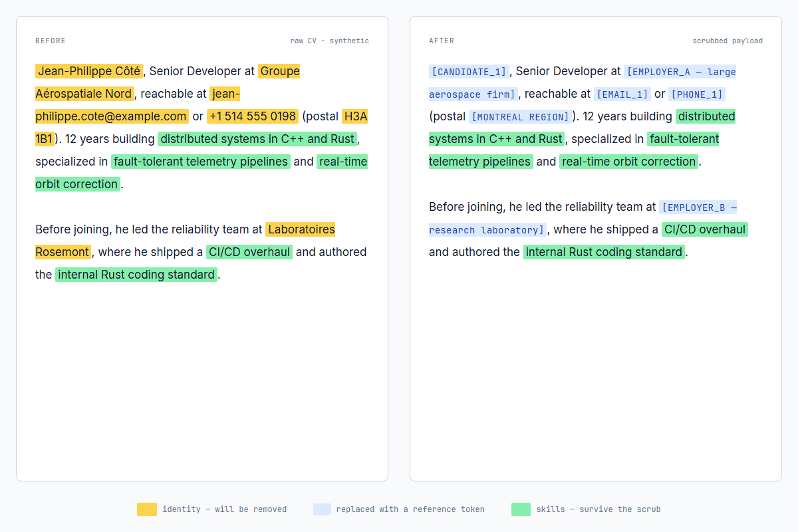Select the highlighted phone number +1 514 555 0198

(253, 116)
